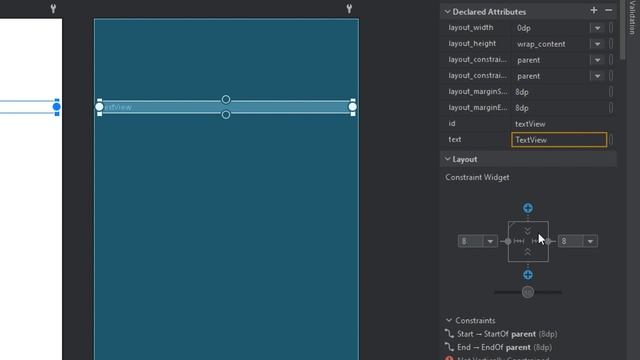The height and width of the screenshot is (360, 640).
Task: Click right constraint anchor dot in widget
Action: tap(548, 241)
